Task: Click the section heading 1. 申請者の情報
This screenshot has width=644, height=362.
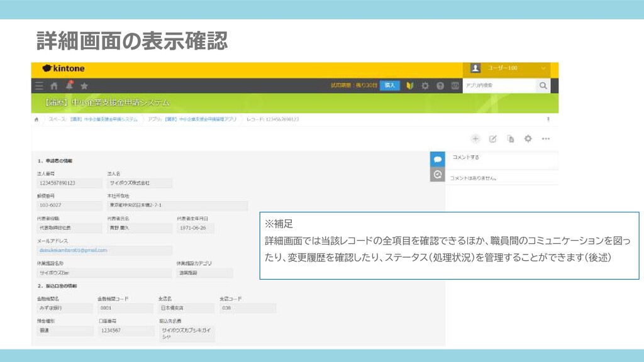Action: click(x=55, y=161)
